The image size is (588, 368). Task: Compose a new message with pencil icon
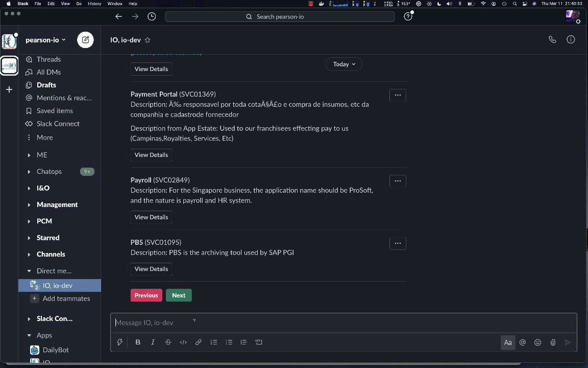click(x=86, y=40)
